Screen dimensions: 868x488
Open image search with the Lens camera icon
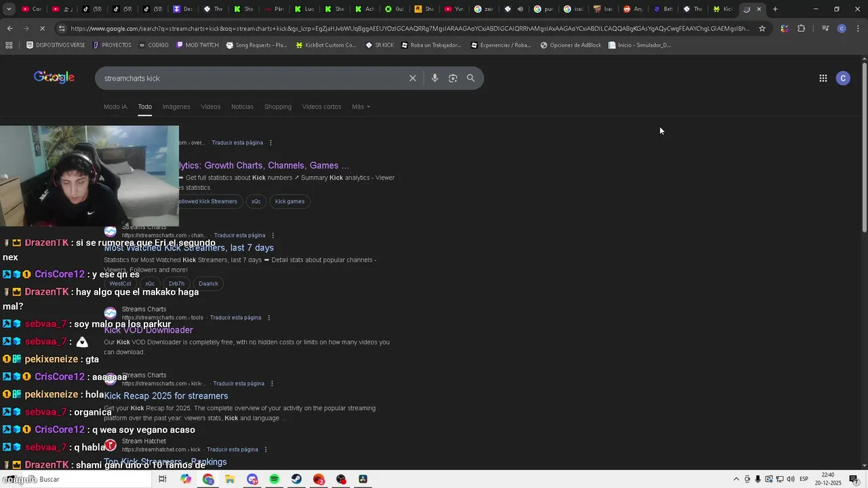(x=453, y=78)
